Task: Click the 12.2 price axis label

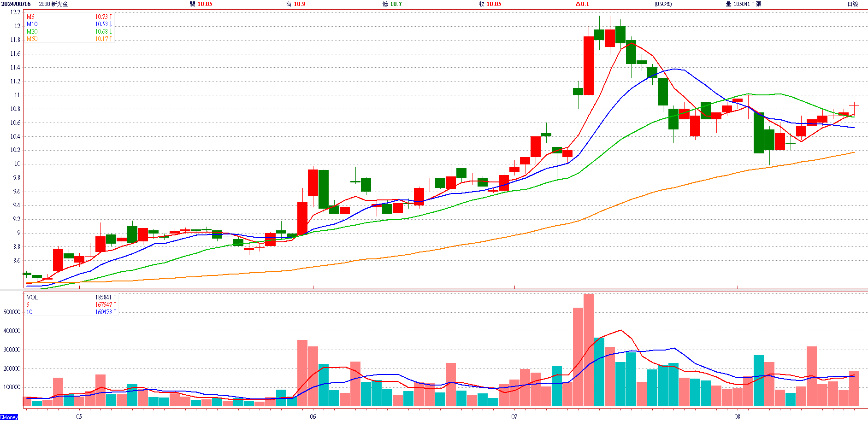Action: click(16, 12)
